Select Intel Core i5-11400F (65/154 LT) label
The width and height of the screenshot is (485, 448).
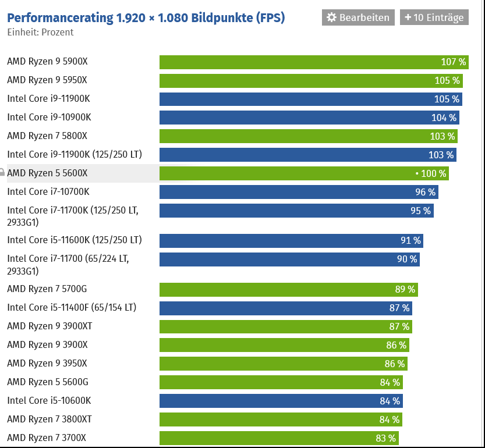pyautogui.click(x=72, y=307)
